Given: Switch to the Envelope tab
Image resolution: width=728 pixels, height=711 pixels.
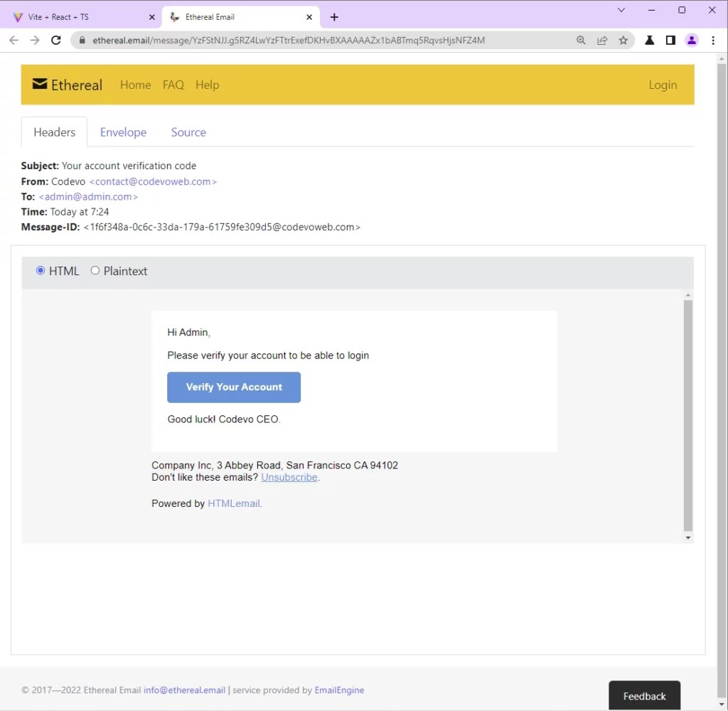Looking at the screenshot, I should (x=123, y=132).
